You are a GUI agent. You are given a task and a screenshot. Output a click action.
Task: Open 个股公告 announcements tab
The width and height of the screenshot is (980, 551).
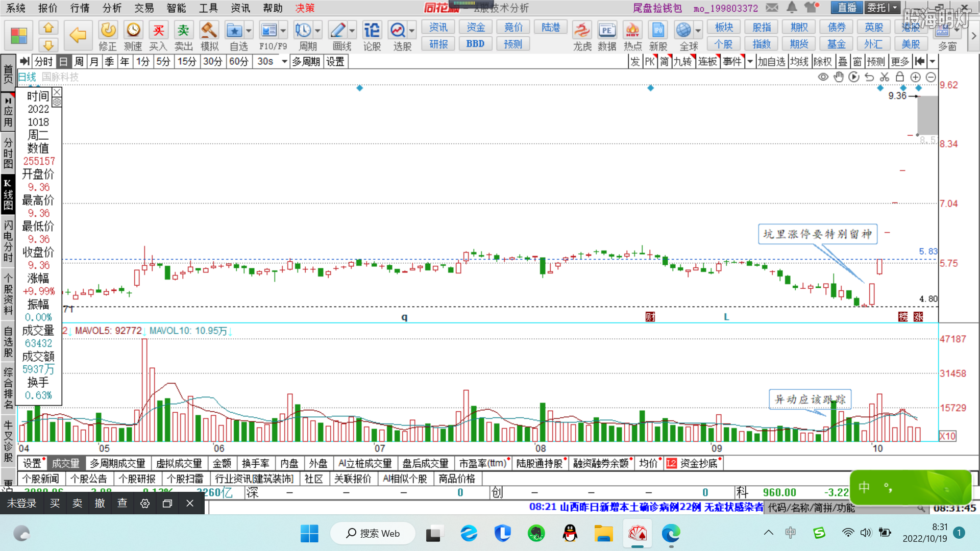point(88,479)
